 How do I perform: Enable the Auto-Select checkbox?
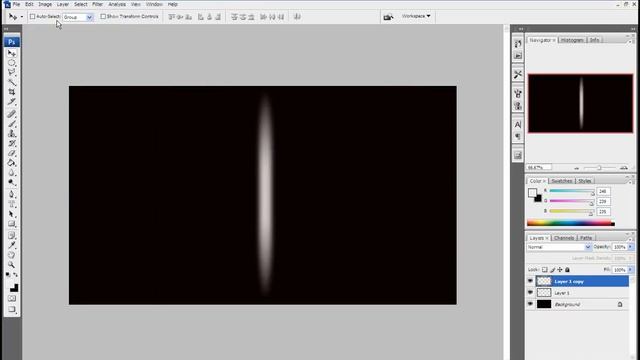tap(32, 16)
